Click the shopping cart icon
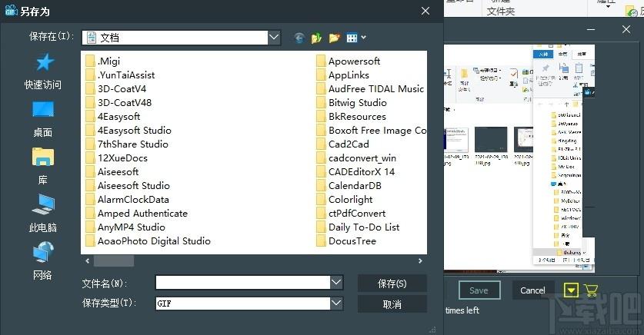The height and width of the screenshot is (335, 644). coord(591,290)
